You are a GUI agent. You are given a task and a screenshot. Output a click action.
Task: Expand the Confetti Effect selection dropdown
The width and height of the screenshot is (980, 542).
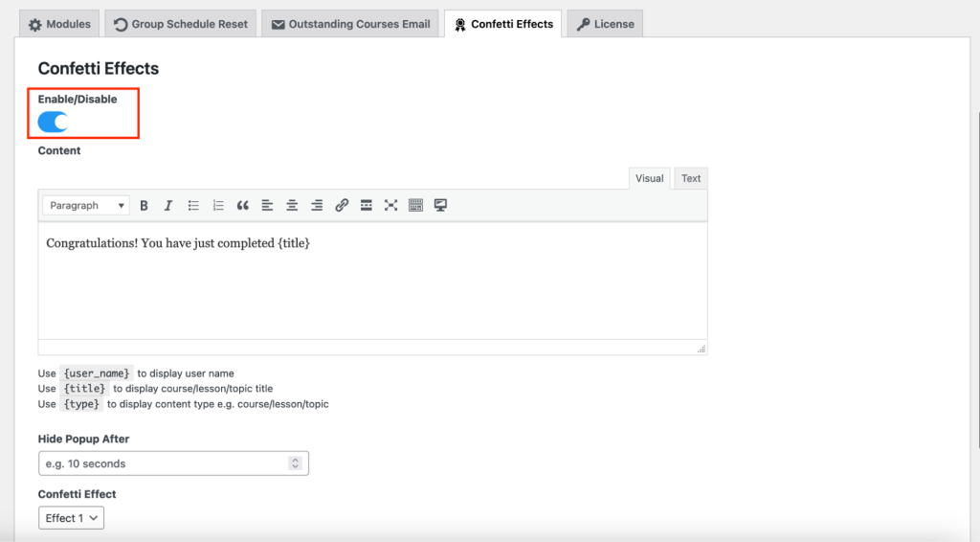pyautogui.click(x=71, y=518)
